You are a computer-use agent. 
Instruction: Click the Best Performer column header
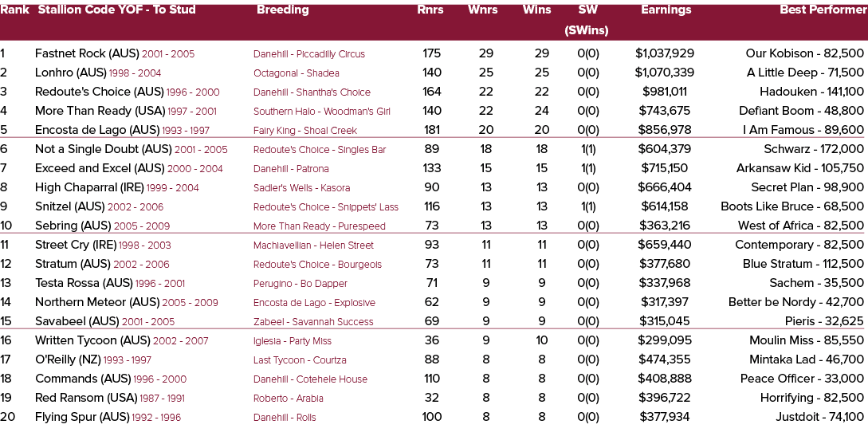pos(823,10)
